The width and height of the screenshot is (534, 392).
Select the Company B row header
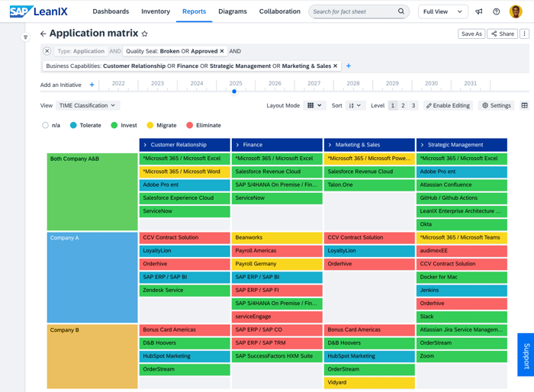pyautogui.click(x=92, y=356)
